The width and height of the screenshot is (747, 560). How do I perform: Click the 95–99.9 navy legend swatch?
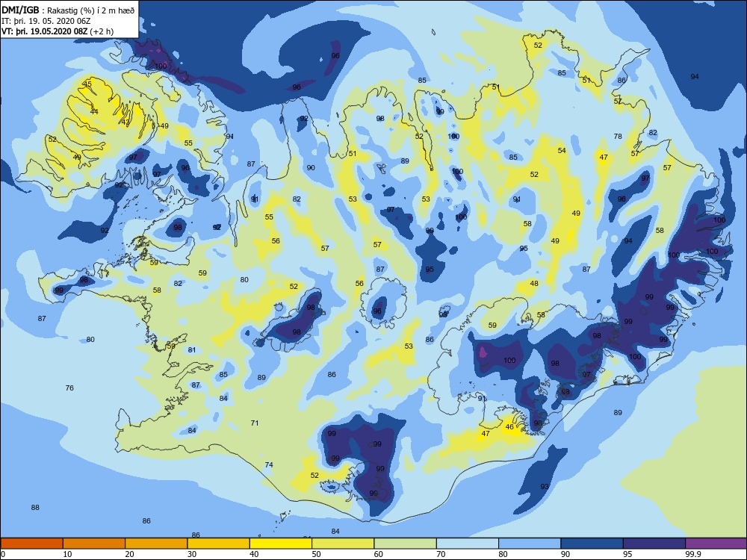pyautogui.click(x=654, y=544)
